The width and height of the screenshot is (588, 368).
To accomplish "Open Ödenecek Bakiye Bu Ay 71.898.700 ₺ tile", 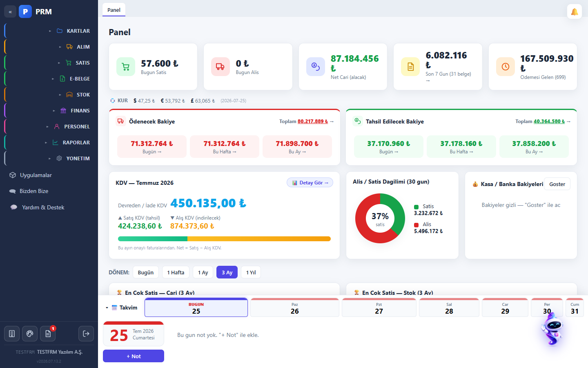I will pos(297,146).
